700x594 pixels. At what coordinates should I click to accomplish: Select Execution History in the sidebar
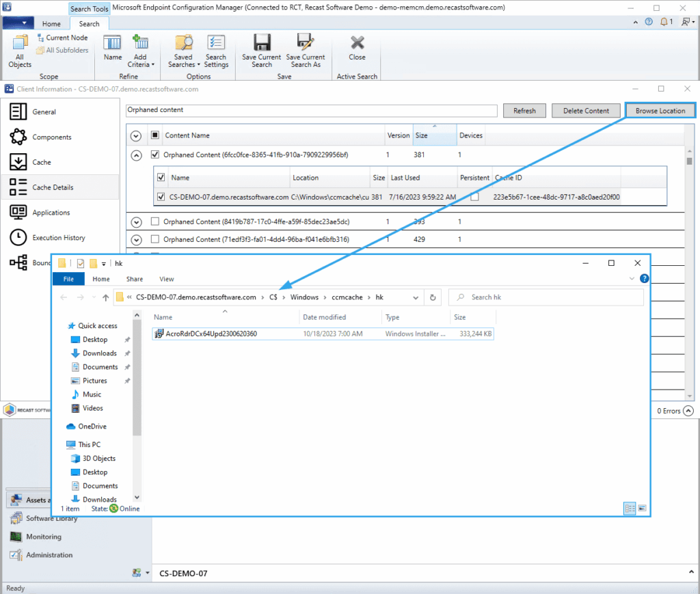pyautogui.click(x=58, y=238)
